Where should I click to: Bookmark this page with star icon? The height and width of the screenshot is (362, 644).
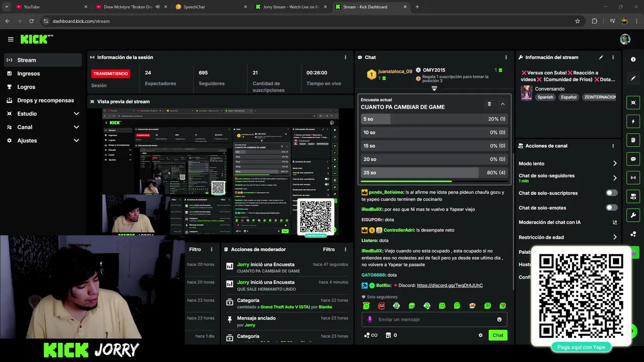pos(578,21)
